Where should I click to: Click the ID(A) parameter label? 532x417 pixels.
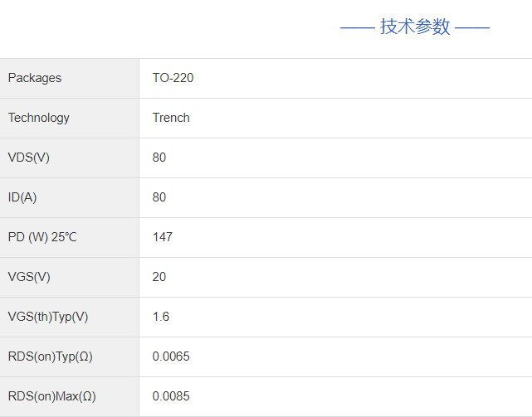(x=22, y=197)
